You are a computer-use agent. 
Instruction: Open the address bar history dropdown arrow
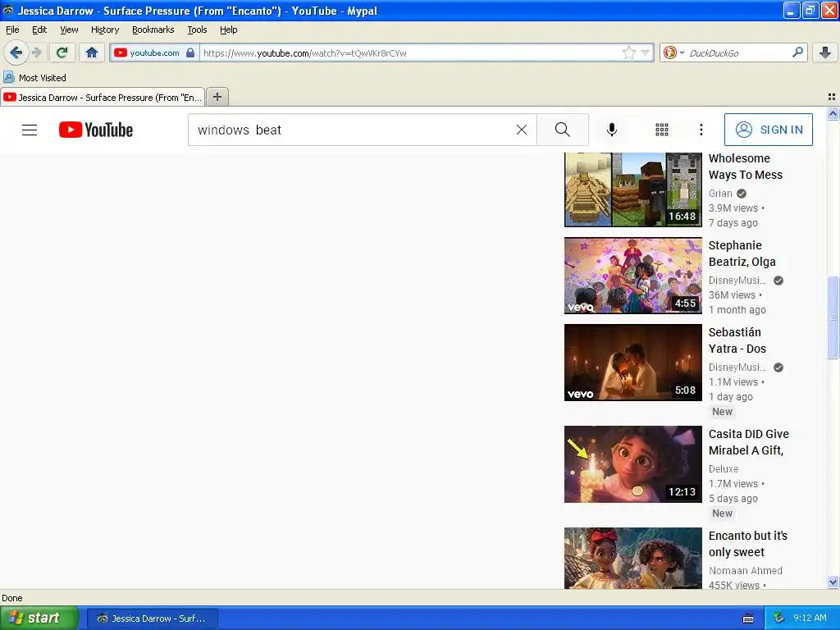tap(646, 52)
